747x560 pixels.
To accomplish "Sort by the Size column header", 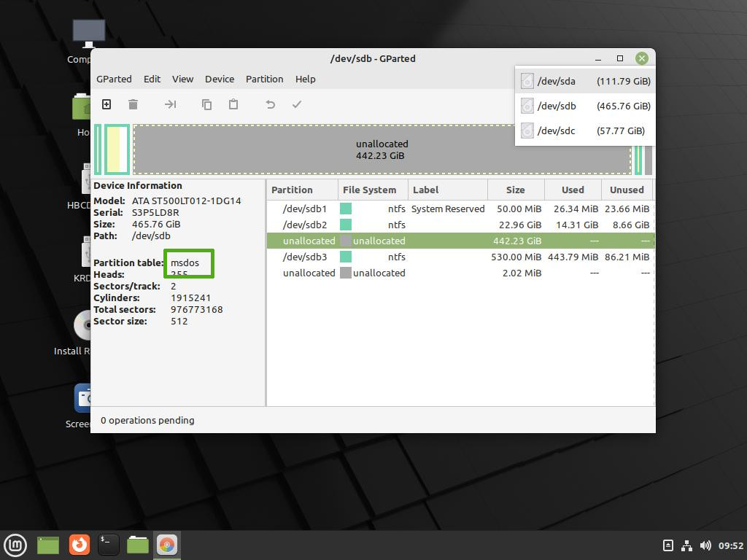I will pos(515,190).
